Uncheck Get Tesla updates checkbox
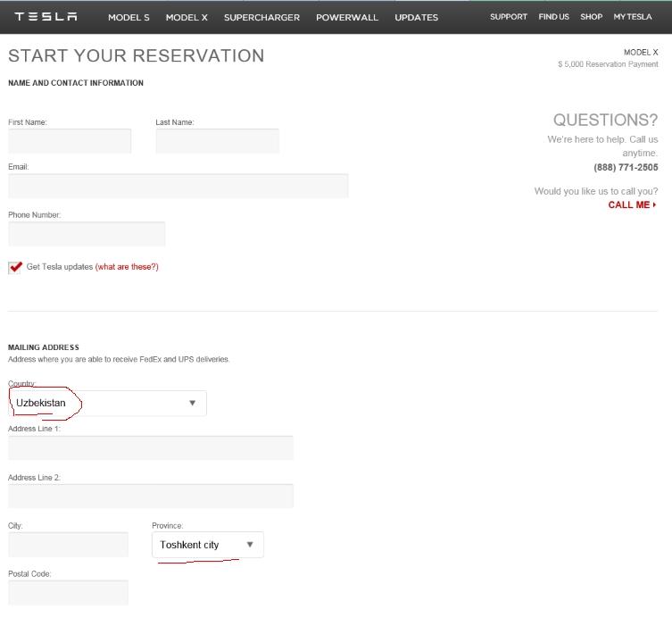672x626 pixels. point(15,267)
